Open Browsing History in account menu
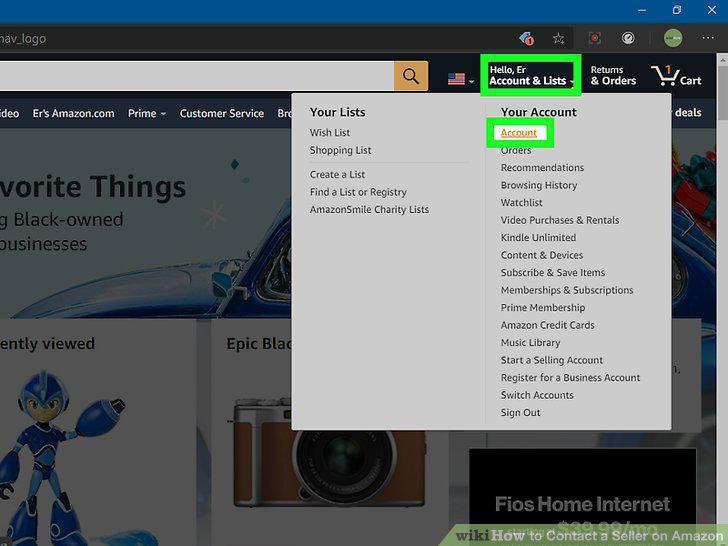The height and width of the screenshot is (546, 728). [539, 185]
